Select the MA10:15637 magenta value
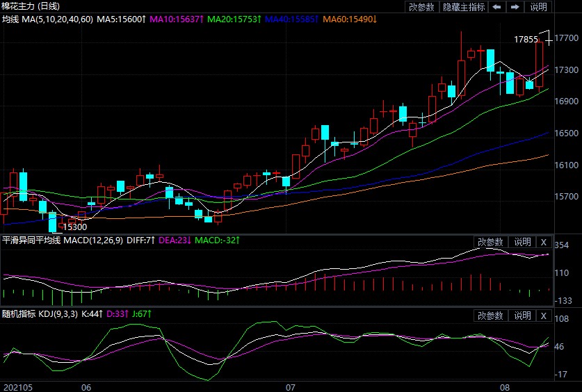 point(177,19)
